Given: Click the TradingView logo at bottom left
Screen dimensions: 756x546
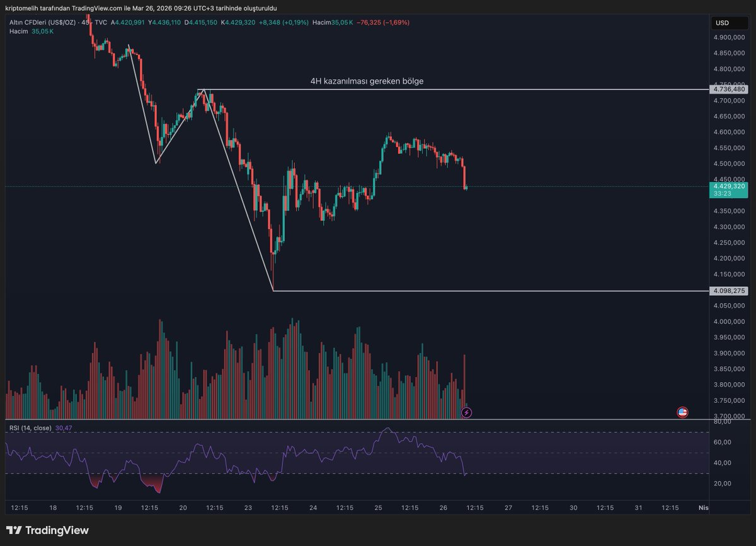Looking at the screenshot, I should pyautogui.click(x=47, y=531).
